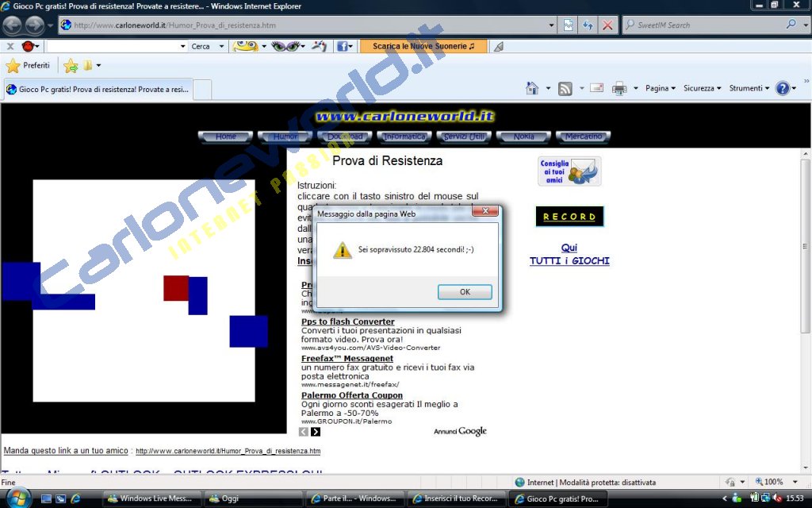Open a new blank tab

click(202, 90)
